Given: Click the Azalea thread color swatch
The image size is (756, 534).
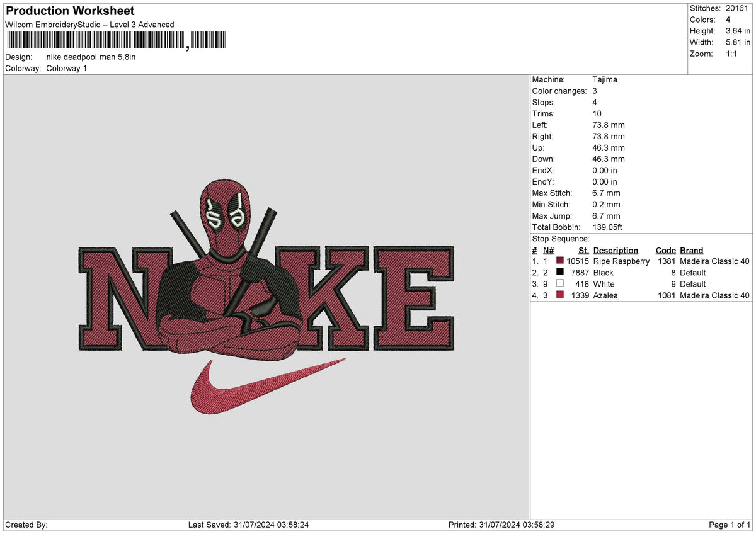Looking at the screenshot, I should [x=559, y=295].
